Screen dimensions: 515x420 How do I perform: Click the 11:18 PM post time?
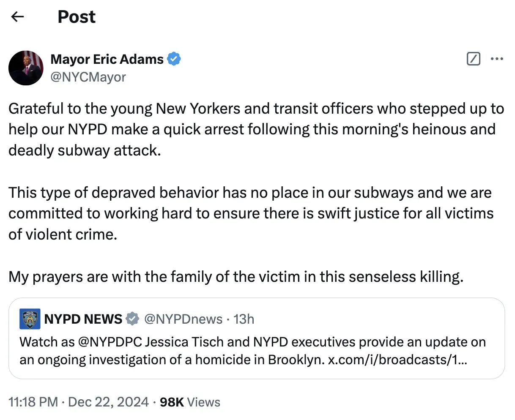coord(33,402)
